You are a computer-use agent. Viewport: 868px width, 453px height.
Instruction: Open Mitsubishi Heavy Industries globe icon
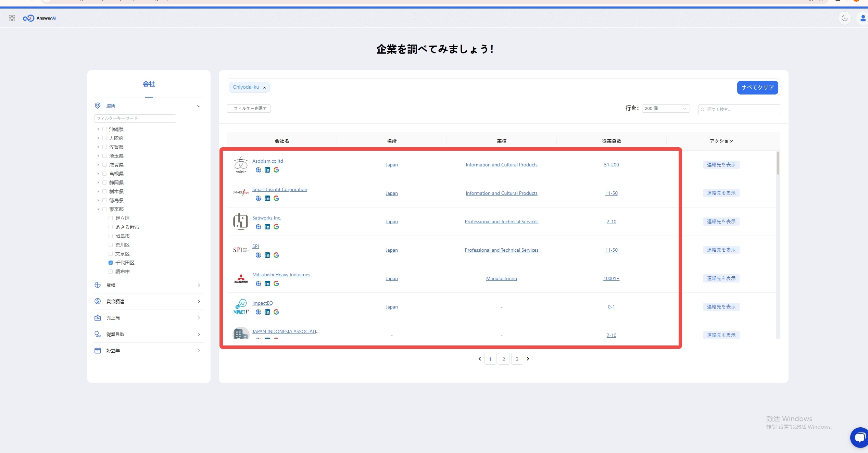[x=259, y=284]
